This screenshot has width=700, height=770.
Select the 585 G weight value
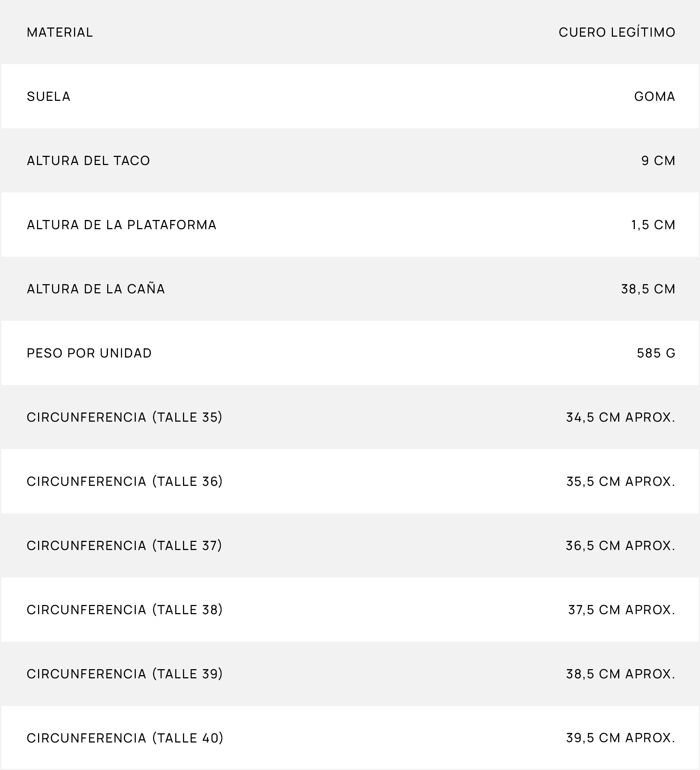[x=656, y=353]
